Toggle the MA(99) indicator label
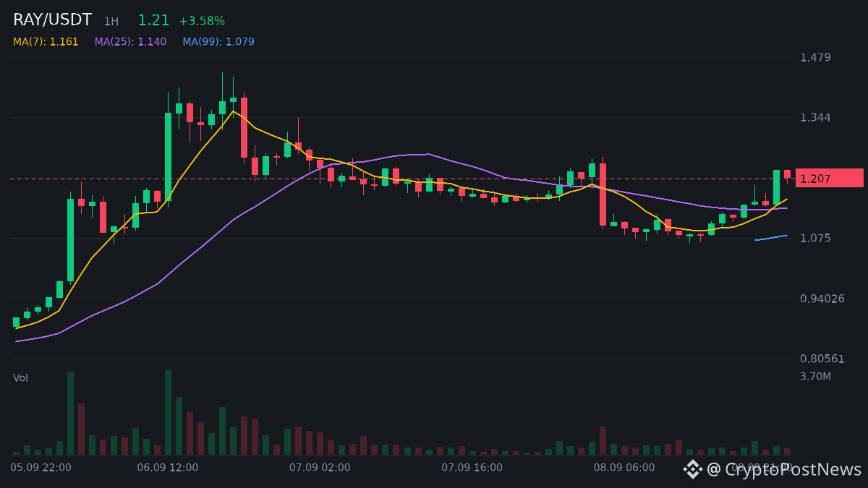 coord(218,42)
